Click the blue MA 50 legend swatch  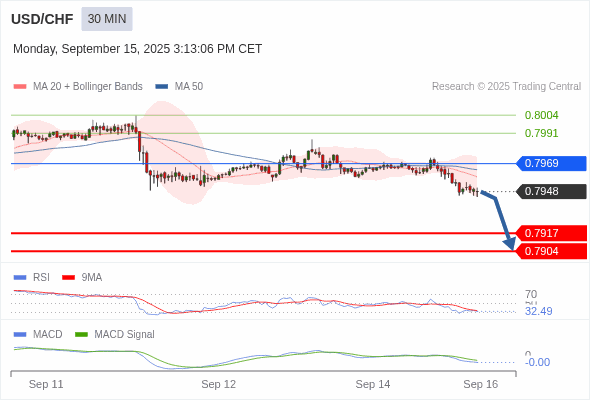click(162, 87)
